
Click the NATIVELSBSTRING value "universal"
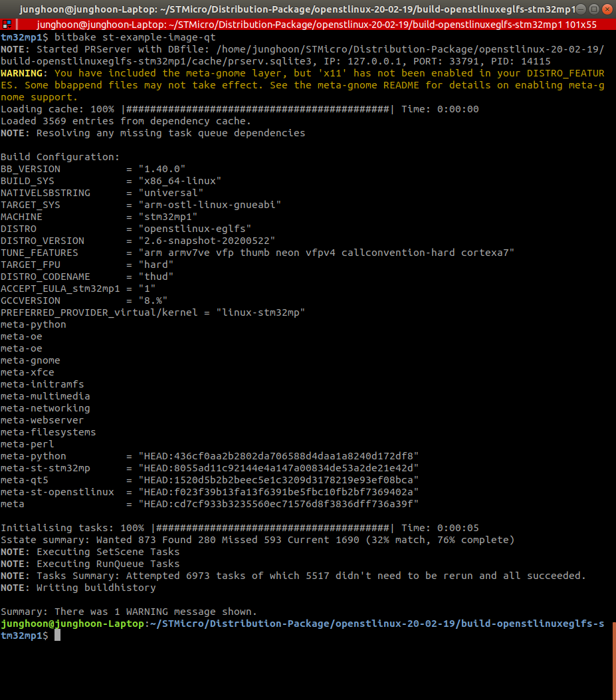[171, 193]
